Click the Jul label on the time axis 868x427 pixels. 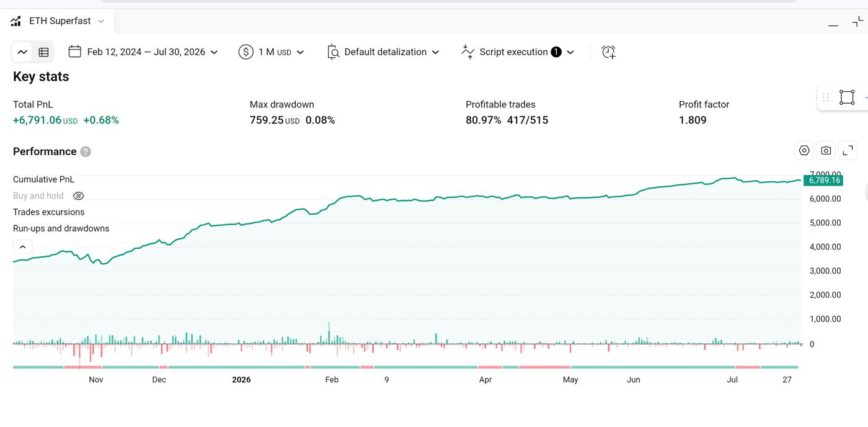point(732,380)
